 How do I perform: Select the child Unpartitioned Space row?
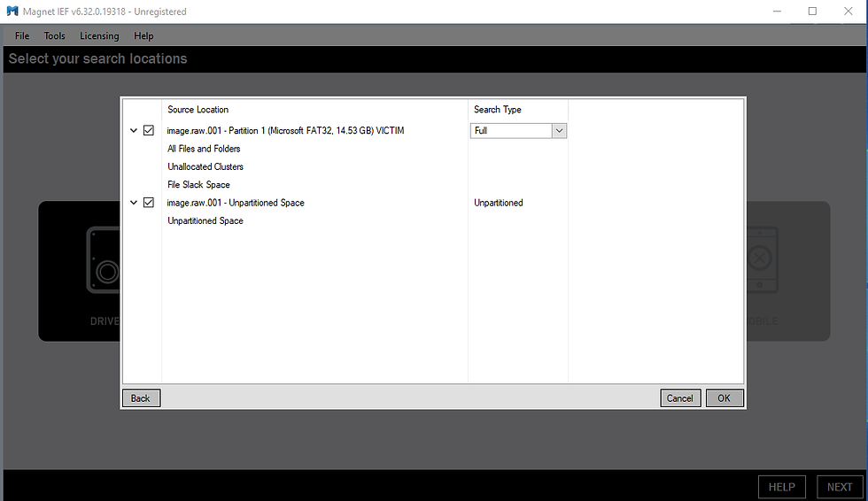(205, 220)
